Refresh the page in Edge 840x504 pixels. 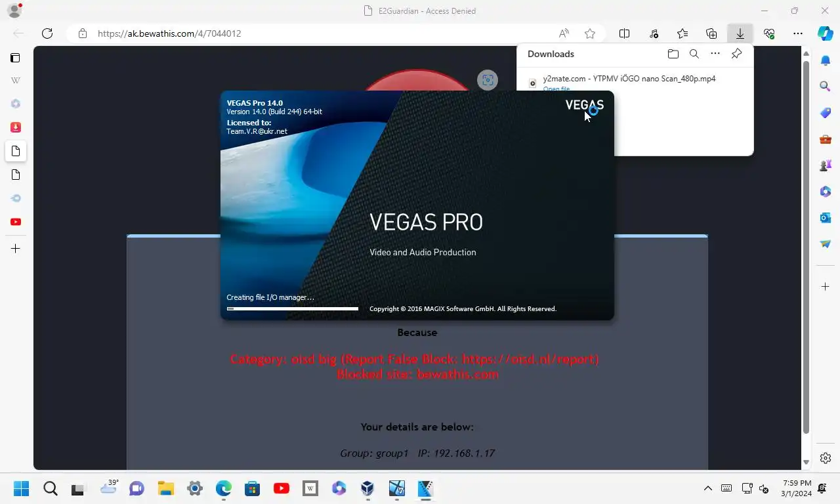47,33
